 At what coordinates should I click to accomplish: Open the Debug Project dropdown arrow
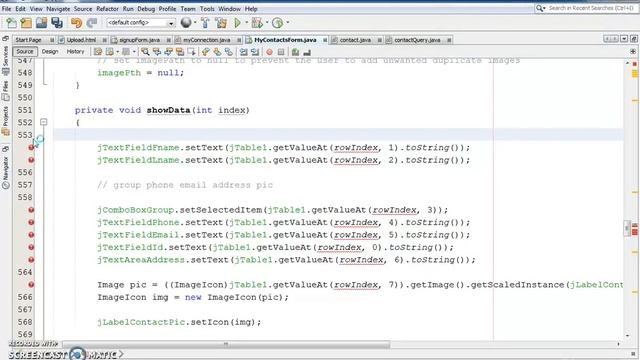point(267,23)
